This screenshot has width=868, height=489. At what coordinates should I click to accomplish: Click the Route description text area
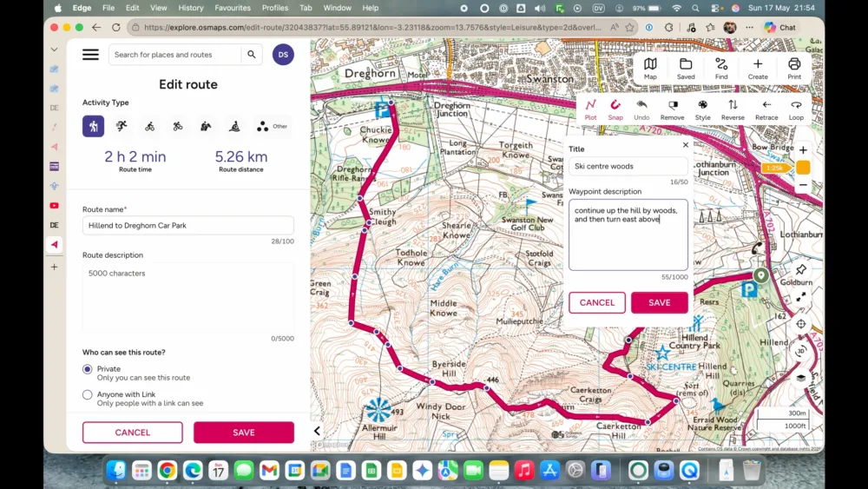pyautogui.click(x=187, y=297)
